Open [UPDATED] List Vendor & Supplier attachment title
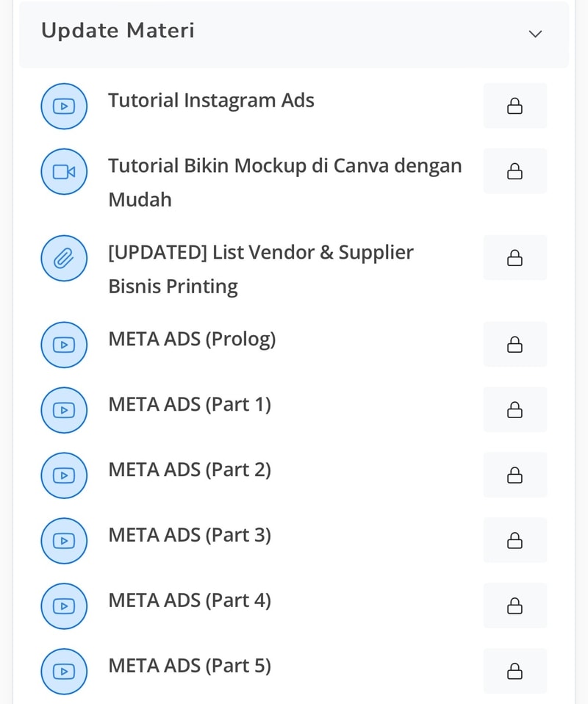The width and height of the screenshot is (588, 704). (261, 269)
